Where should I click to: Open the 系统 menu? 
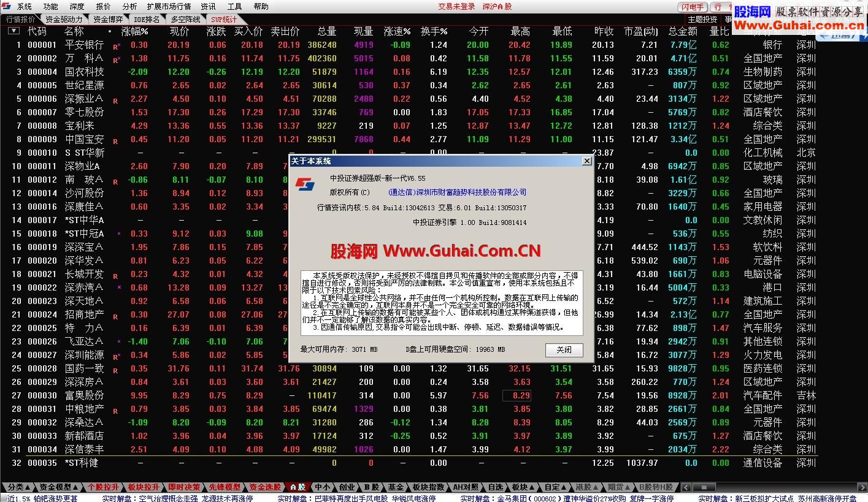pyautogui.click(x=25, y=7)
